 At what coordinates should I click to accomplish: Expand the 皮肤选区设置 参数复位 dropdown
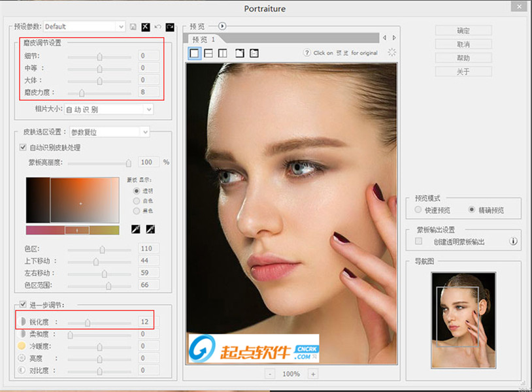click(109, 132)
